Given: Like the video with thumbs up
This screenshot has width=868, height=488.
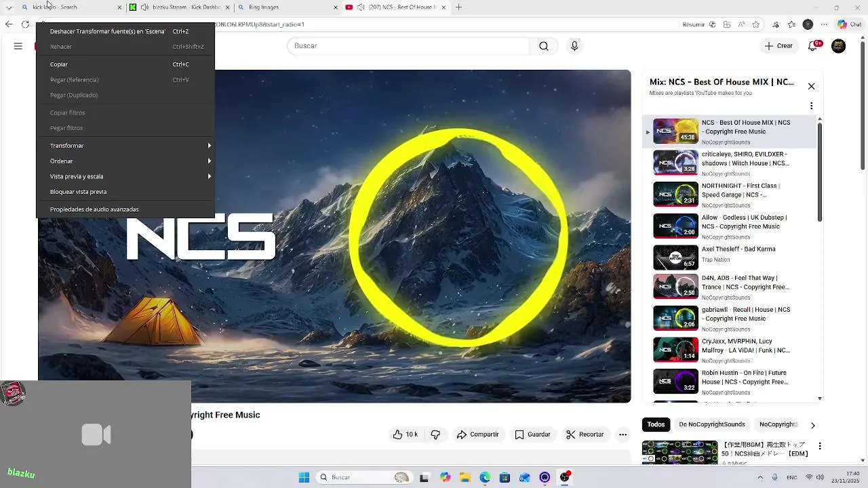Looking at the screenshot, I should click(x=406, y=434).
